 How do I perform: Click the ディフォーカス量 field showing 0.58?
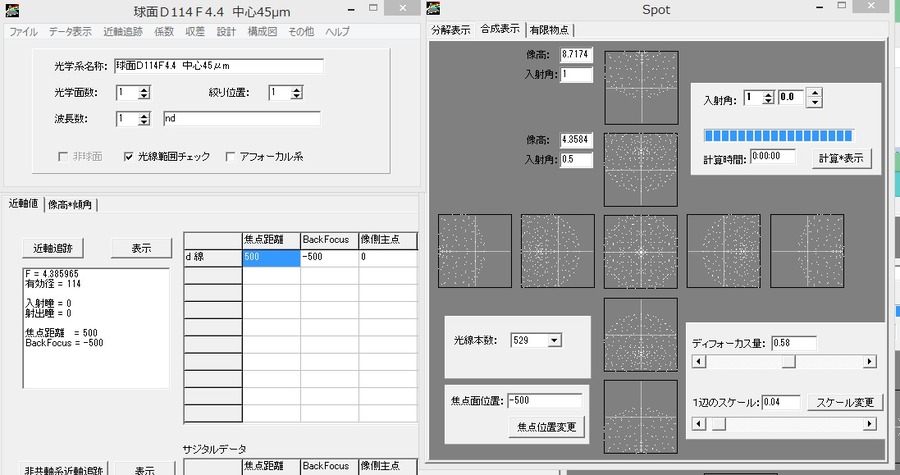(794, 343)
